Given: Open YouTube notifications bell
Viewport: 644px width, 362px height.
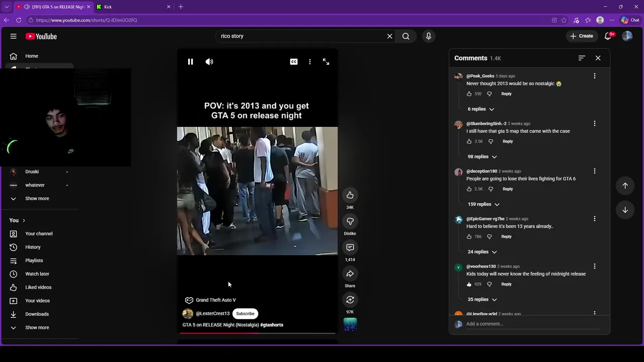Looking at the screenshot, I should (608, 36).
